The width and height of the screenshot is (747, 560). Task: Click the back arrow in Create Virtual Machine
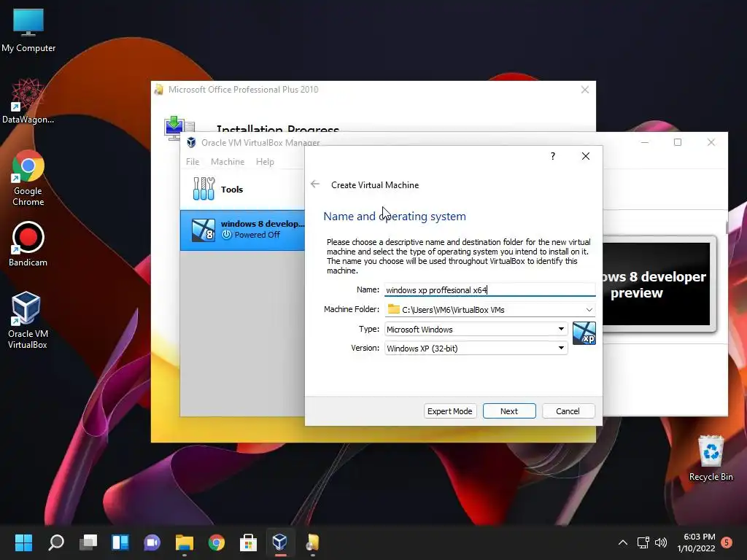pos(315,184)
